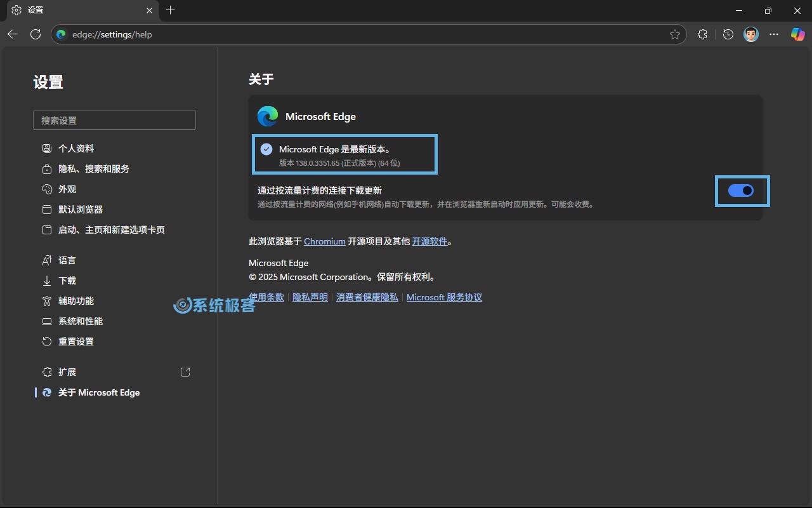This screenshot has height=508, width=812.
Task: Select the 设置 browser tab
Action: pos(82,10)
